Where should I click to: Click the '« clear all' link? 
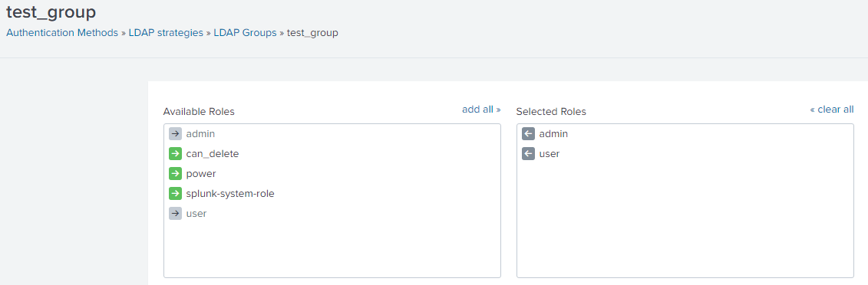[x=831, y=110]
